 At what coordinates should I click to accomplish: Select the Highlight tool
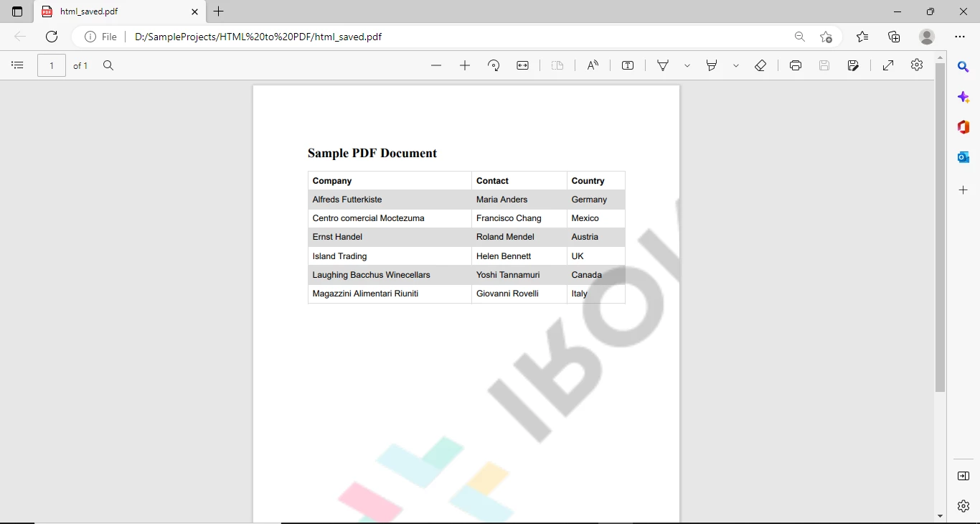coord(712,65)
